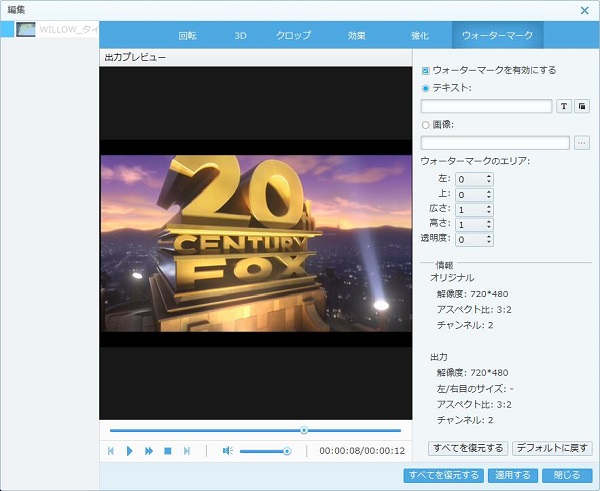Decrease the 広さ value with the down arrow
The width and height of the screenshot is (600, 491).
click(489, 212)
